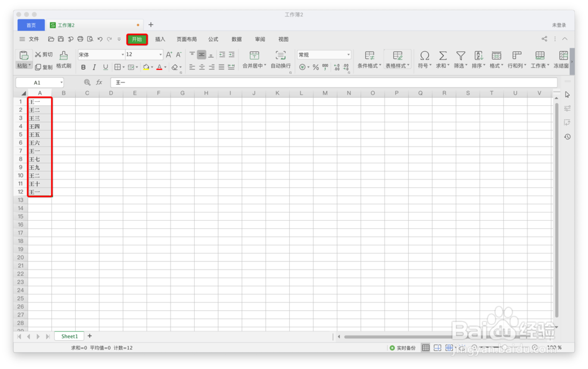The image size is (588, 369).
Task: Click the fx insert function icon
Action: click(99, 82)
